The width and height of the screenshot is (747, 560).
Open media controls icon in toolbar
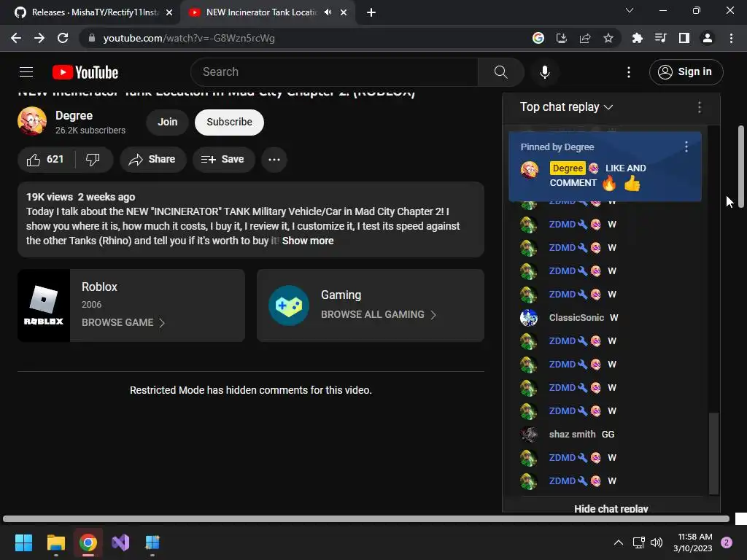[660, 38]
